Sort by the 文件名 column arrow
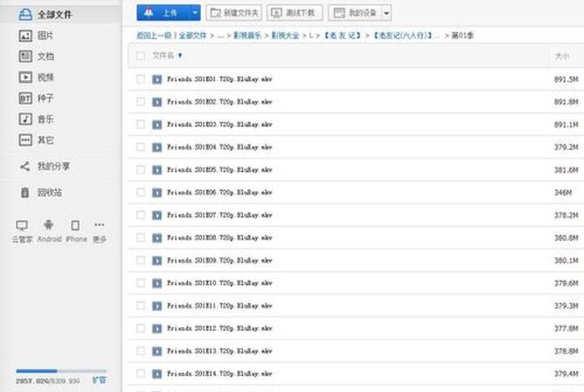Screen dimensions: 584x392 click(180, 56)
